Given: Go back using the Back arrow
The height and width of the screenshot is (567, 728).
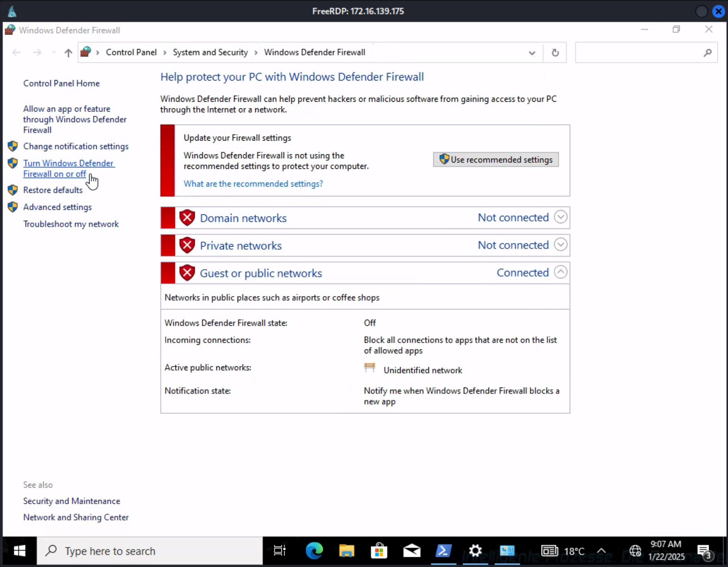Looking at the screenshot, I should tap(16, 52).
